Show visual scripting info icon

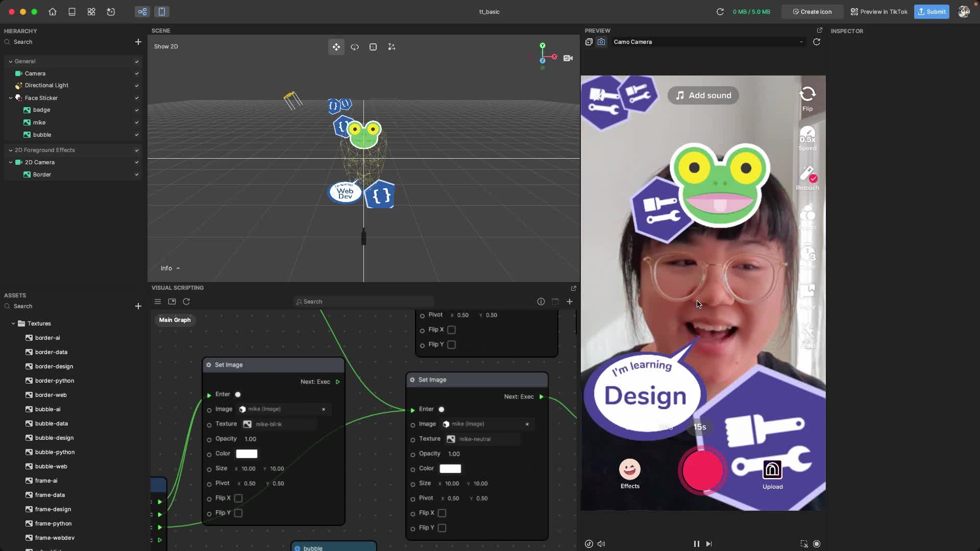click(x=541, y=302)
